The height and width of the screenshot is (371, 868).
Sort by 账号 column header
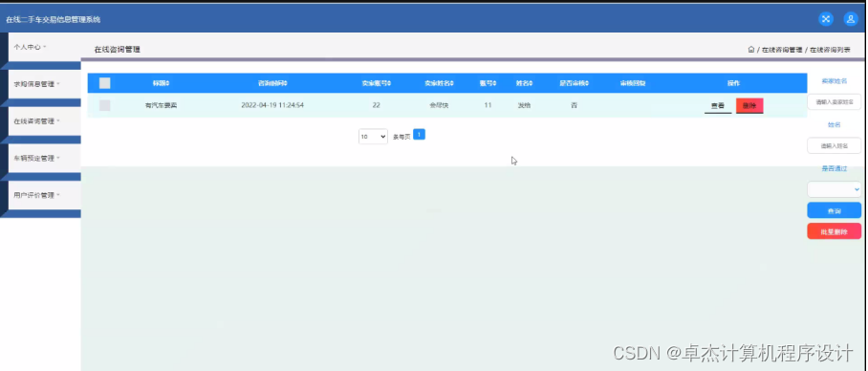click(x=488, y=83)
